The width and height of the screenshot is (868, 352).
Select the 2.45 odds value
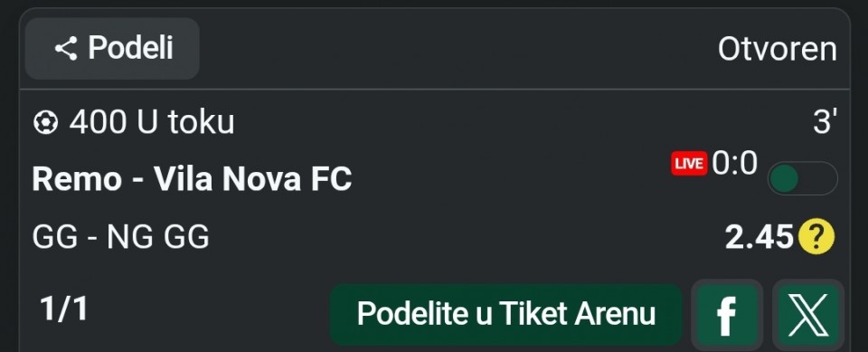click(x=759, y=237)
